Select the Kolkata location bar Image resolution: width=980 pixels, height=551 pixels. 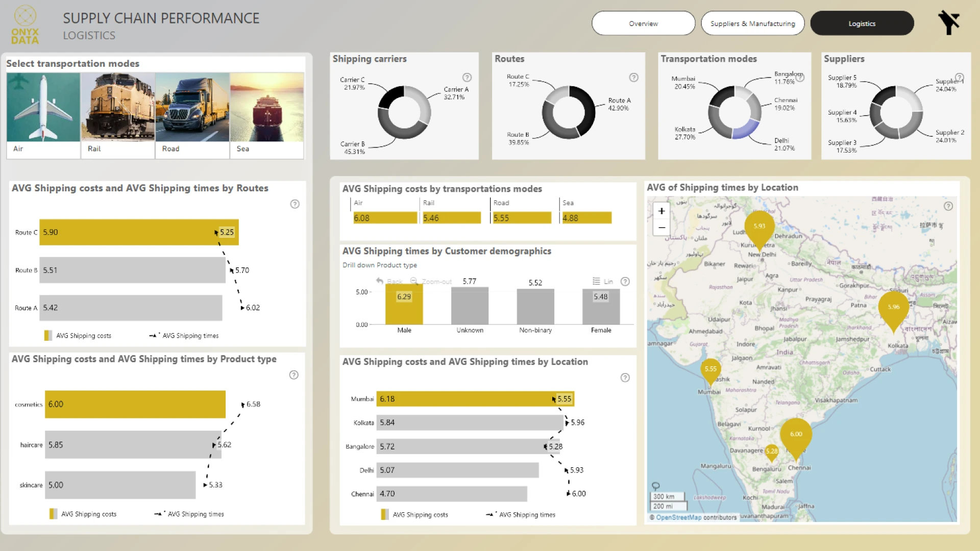(x=470, y=422)
